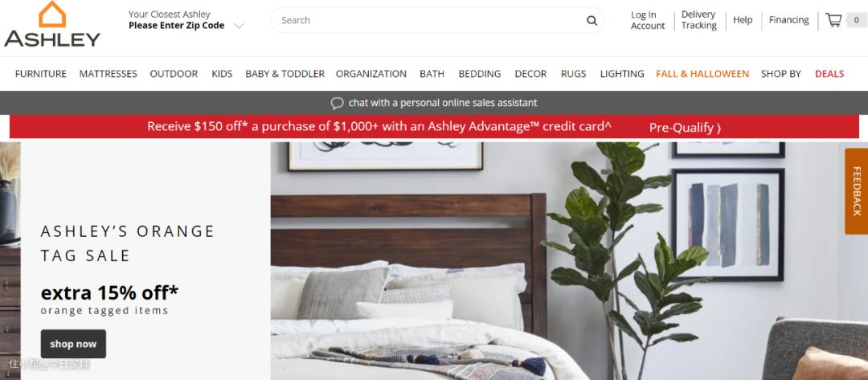Viewport: 868px width, 380px height.
Task: Click the Help link
Action: [743, 20]
